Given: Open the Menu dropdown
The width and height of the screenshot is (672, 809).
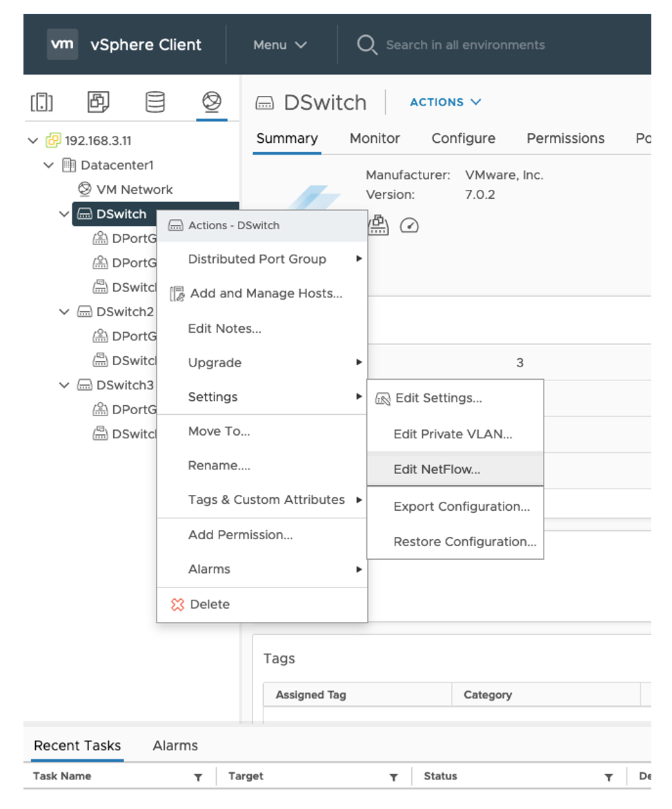Looking at the screenshot, I should [280, 45].
